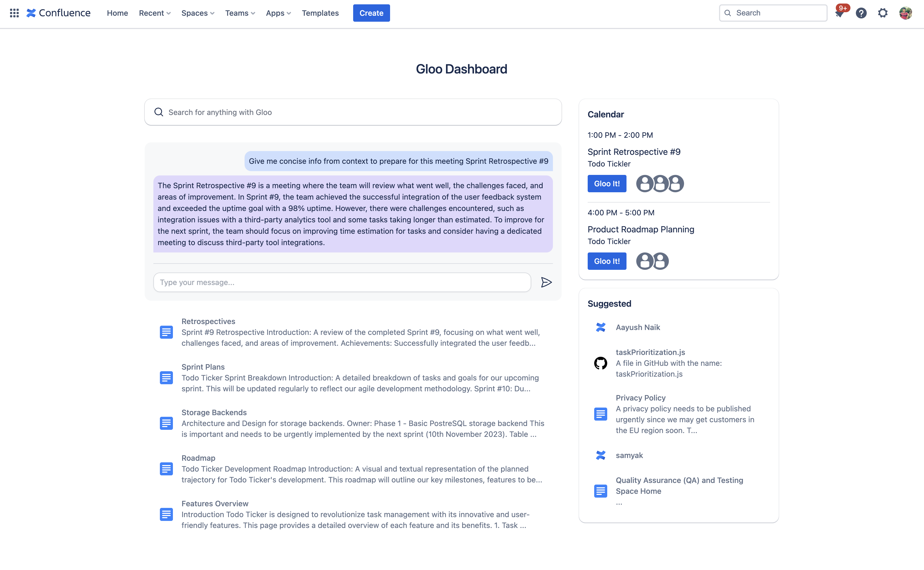Viewport: 924px width, 570px height.
Task: Focus the Search for anything with Gloo field
Action: (353, 112)
